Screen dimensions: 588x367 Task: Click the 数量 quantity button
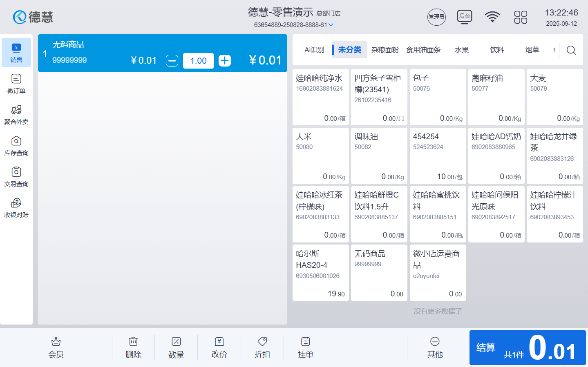(x=176, y=348)
